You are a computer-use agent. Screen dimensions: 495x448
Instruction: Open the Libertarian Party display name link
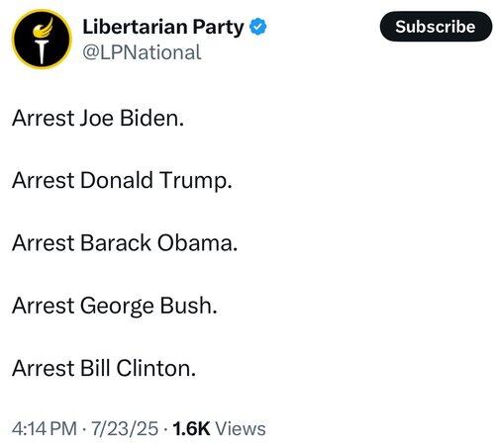tap(163, 27)
